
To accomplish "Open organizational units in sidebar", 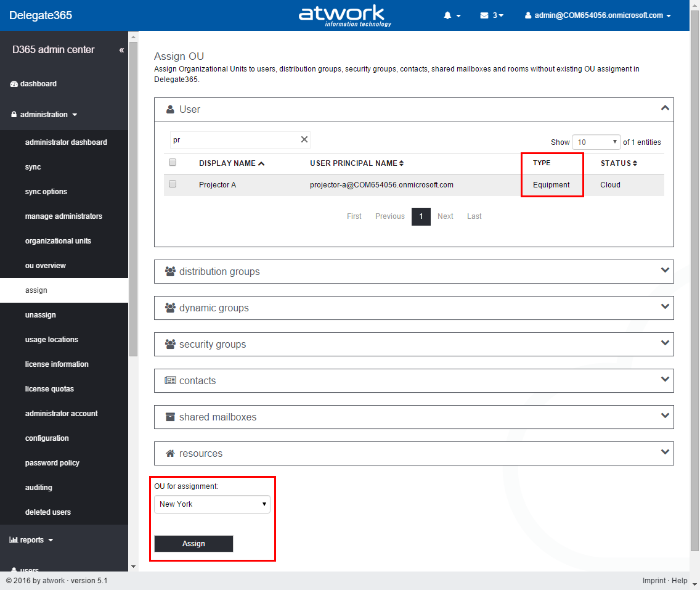I will click(58, 241).
